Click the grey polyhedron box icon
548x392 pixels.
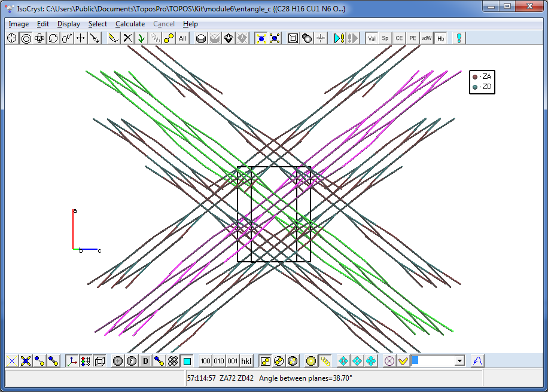tap(202, 38)
